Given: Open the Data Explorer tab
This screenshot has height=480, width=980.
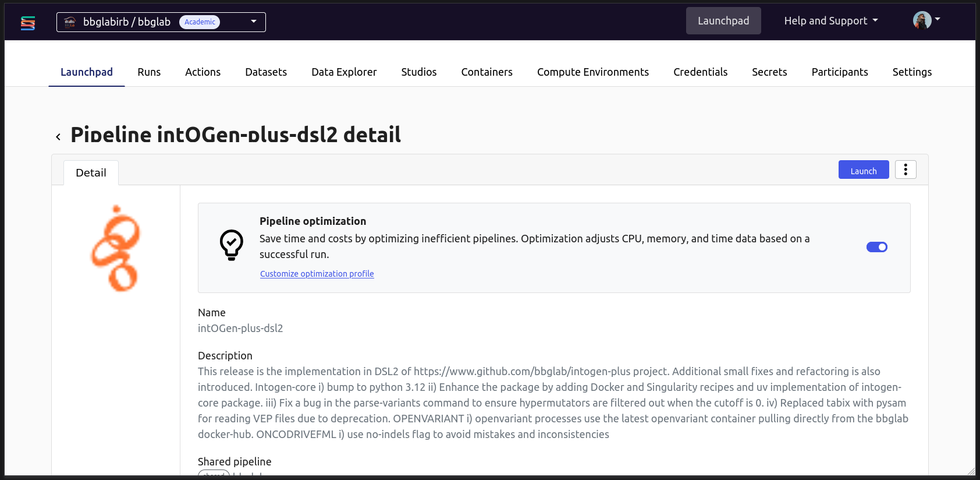Looking at the screenshot, I should click(344, 72).
